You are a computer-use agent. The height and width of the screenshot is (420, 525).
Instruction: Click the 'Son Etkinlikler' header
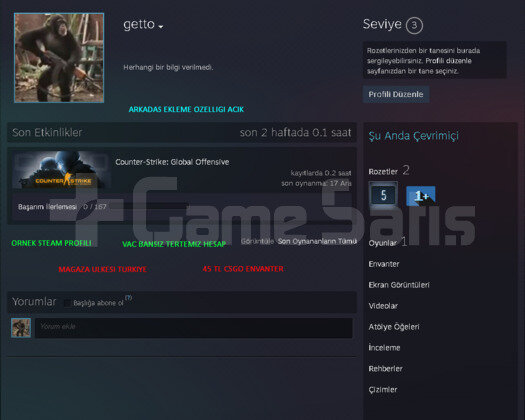[47, 133]
